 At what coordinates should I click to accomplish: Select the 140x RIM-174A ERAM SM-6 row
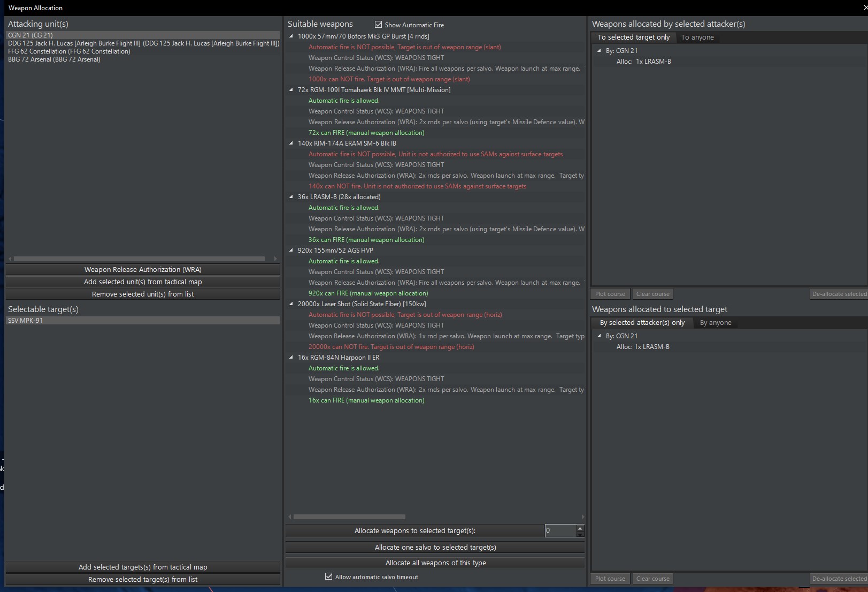coord(347,143)
